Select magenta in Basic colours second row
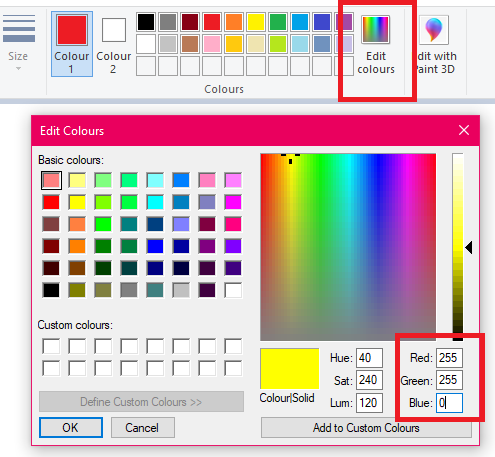The image size is (495, 457). 233,202
